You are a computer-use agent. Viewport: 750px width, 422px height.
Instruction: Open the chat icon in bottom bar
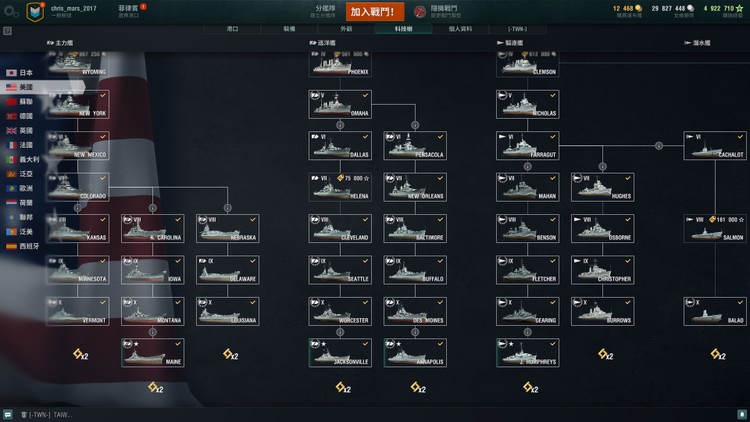pyautogui.click(x=8, y=414)
